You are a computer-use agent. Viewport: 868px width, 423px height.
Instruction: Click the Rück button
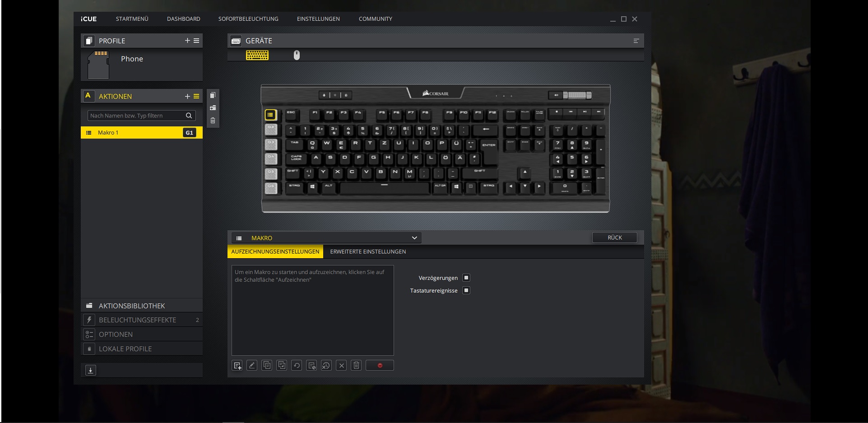(x=615, y=237)
